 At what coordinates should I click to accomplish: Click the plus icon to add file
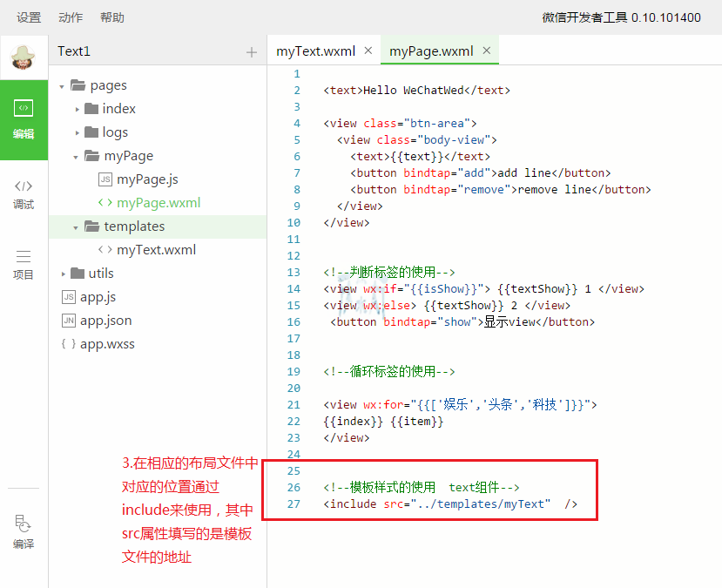252,52
